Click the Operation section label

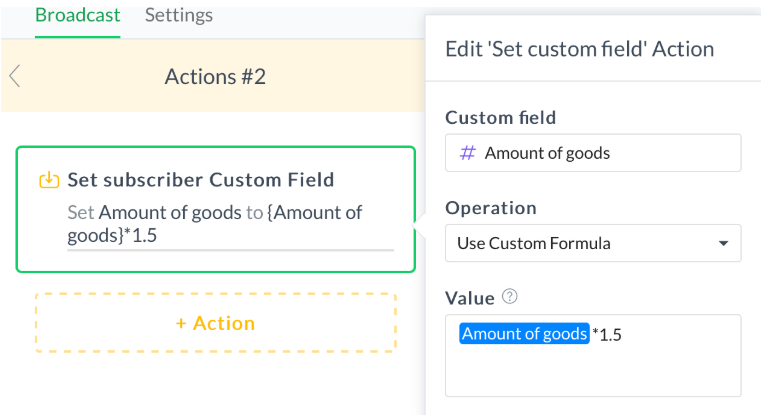pos(490,208)
